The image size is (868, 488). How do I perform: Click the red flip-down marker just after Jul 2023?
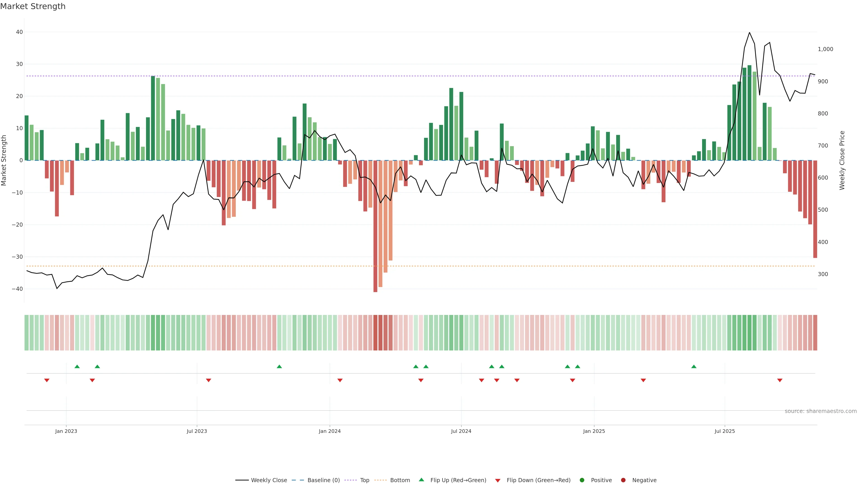[x=209, y=380]
